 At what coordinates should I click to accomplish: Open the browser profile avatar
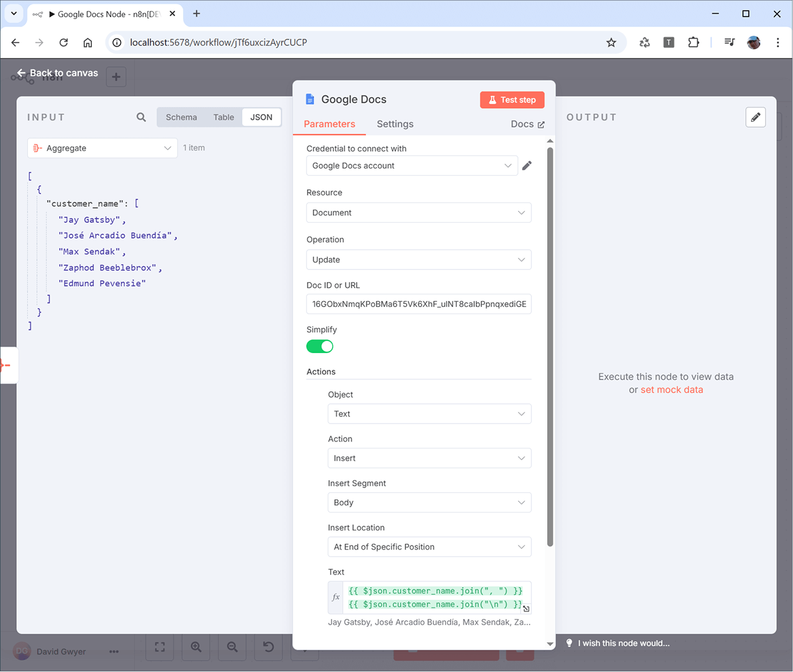point(754,42)
